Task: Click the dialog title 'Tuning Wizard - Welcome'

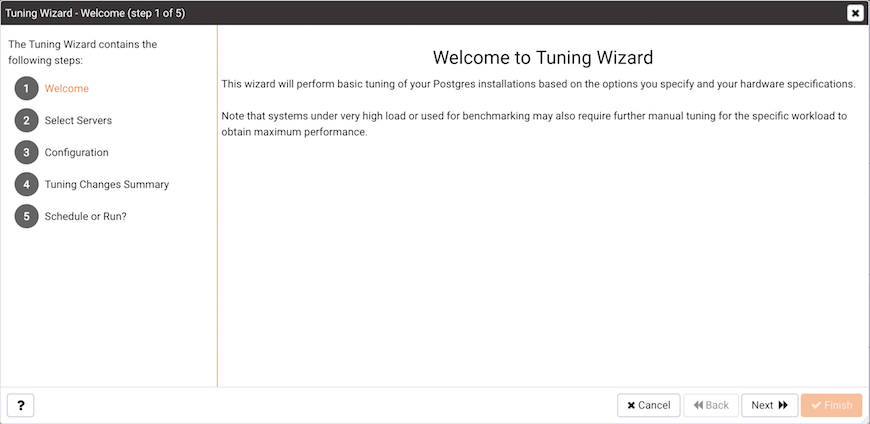Action: pos(95,13)
